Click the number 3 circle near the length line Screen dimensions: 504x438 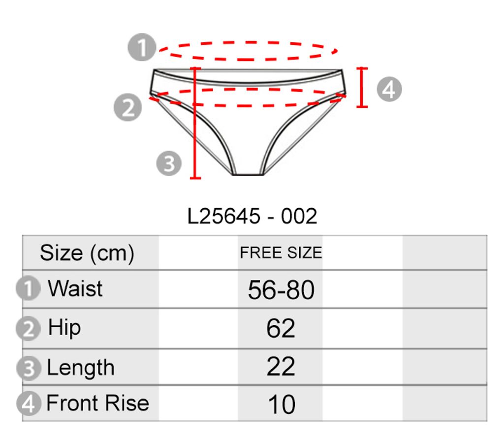pyautogui.click(x=169, y=163)
